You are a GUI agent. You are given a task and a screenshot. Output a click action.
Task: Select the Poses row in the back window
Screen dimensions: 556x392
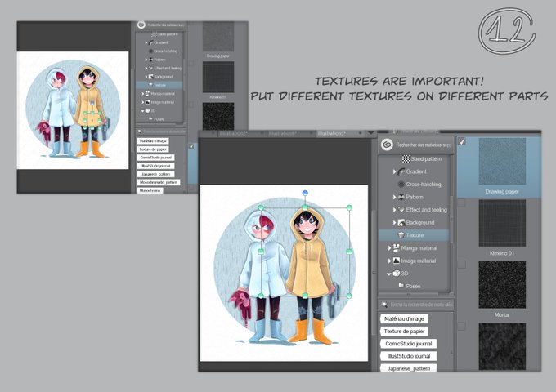(159, 119)
